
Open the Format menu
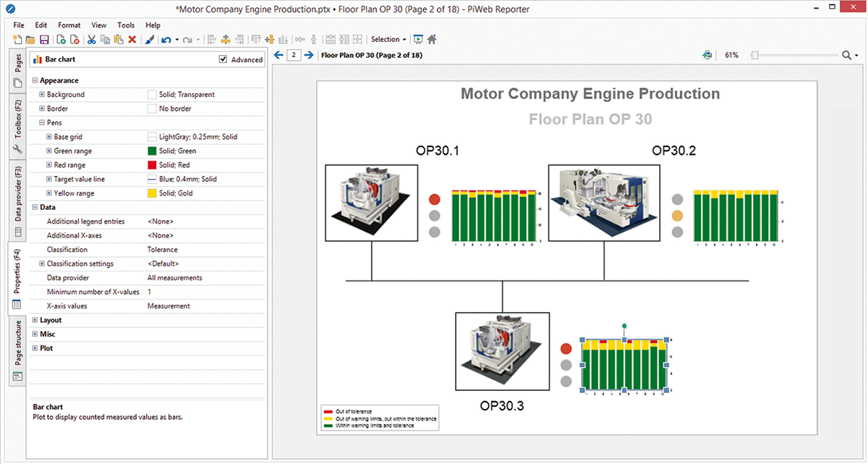coord(69,25)
